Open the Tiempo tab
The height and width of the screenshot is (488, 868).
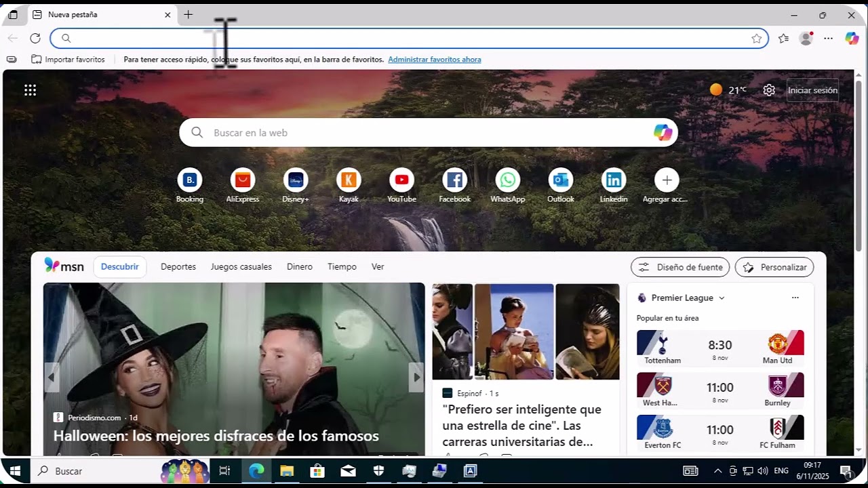coord(342,267)
